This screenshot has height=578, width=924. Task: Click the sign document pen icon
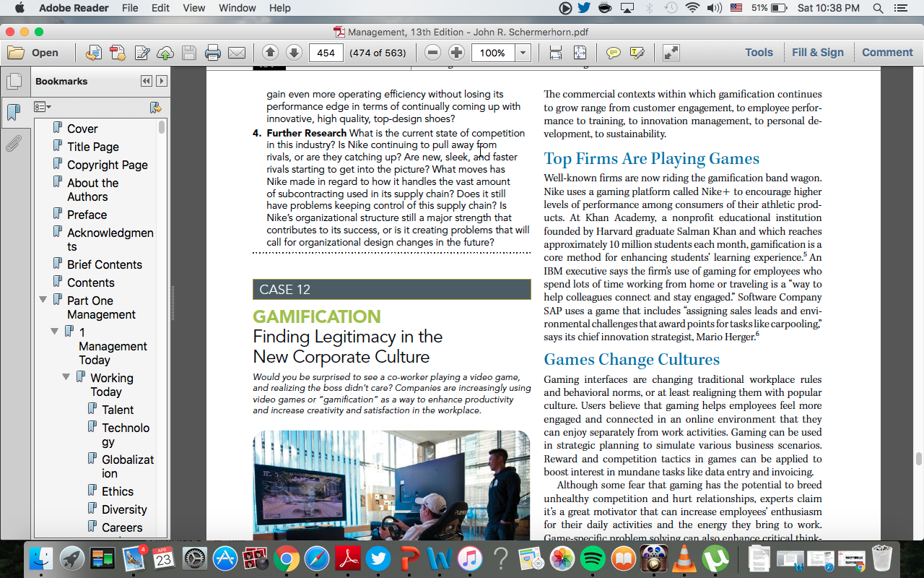(x=141, y=53)
